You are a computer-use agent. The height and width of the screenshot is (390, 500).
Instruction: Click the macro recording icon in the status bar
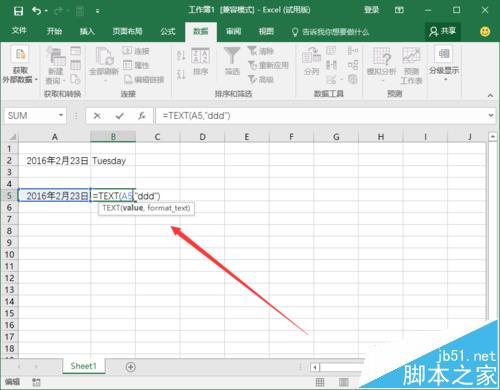pos(36,382)
